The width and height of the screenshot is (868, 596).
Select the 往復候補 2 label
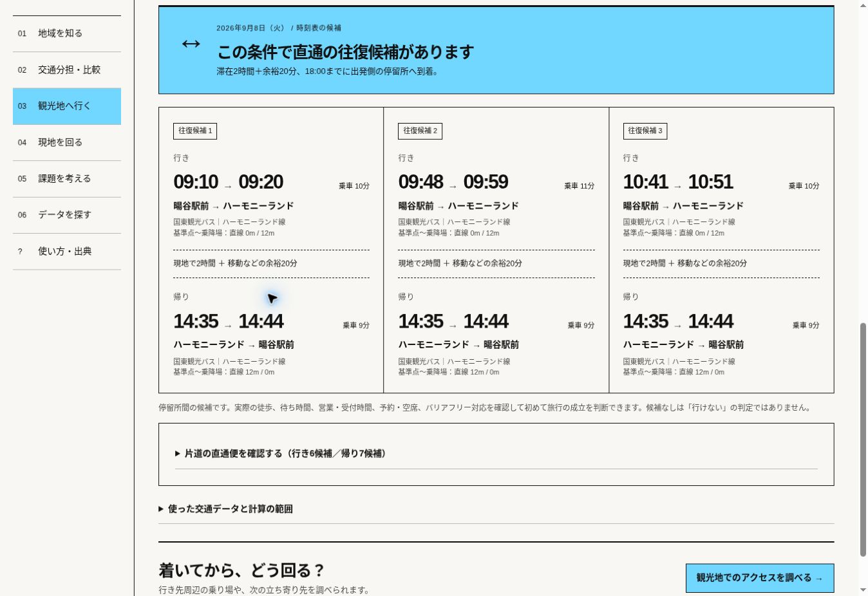(420, 131)
